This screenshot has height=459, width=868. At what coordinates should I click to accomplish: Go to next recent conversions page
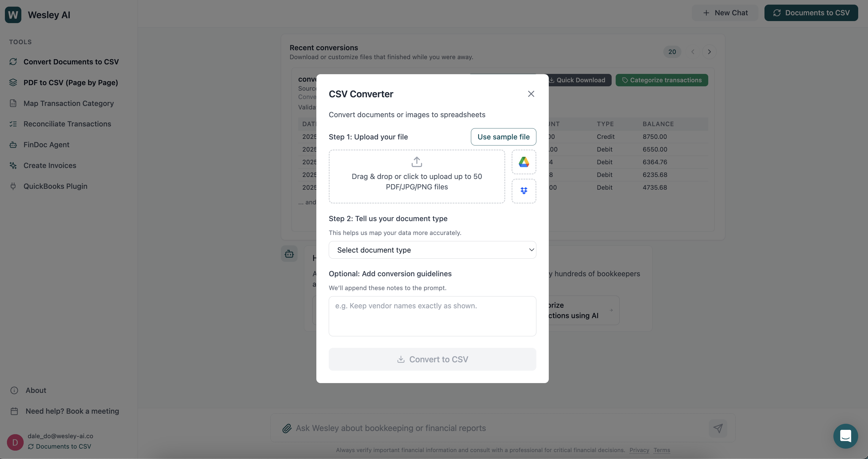[x=709, y=52]
